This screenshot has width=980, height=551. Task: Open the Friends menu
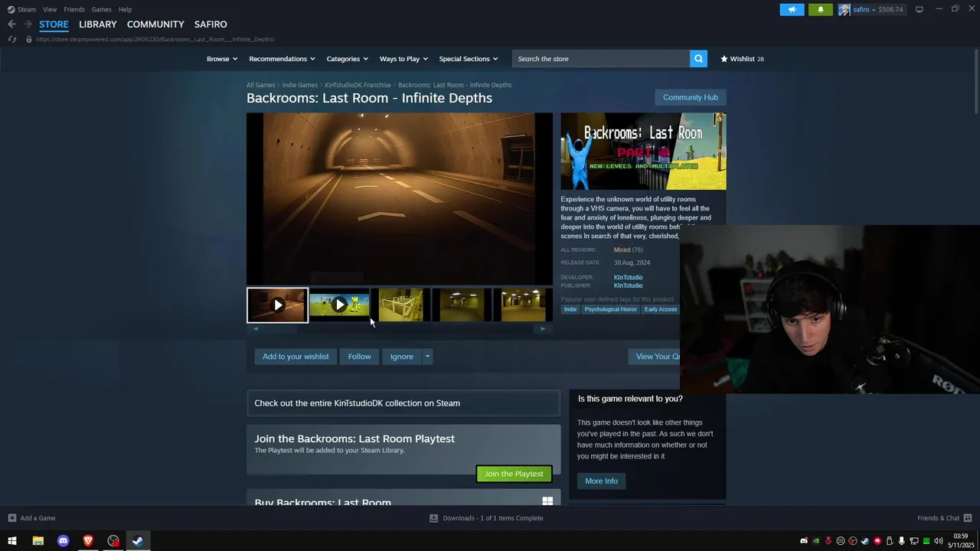point(74,9)
